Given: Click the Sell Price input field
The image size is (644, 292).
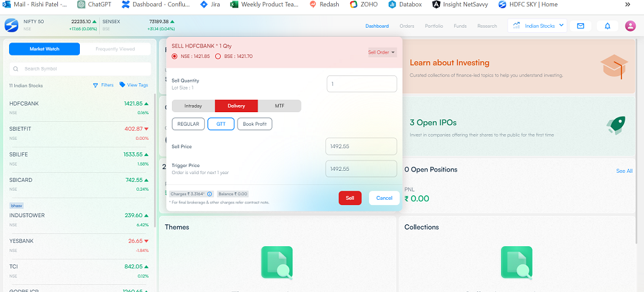Looking at the screenshot, I should pos(361,146).
